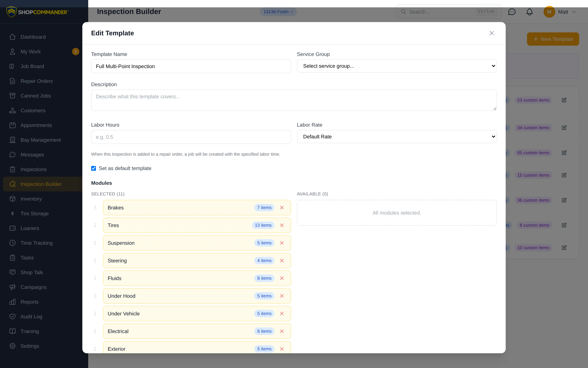This screenshot has width=588, height=368.
Task: Grab the drag handle beside Under Hood
Action: pyautogui.click(x=95, y=296)
